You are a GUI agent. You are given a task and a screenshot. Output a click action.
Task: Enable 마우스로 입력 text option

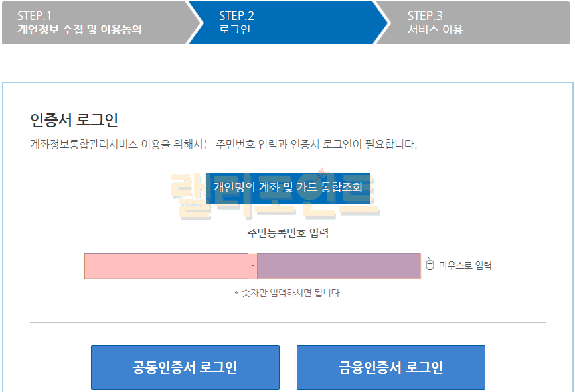(465, 265)
